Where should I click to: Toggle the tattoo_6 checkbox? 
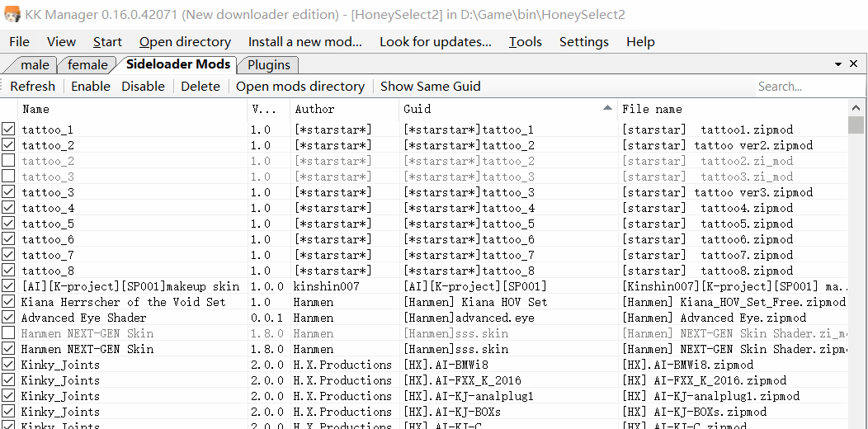click(8, 239)
